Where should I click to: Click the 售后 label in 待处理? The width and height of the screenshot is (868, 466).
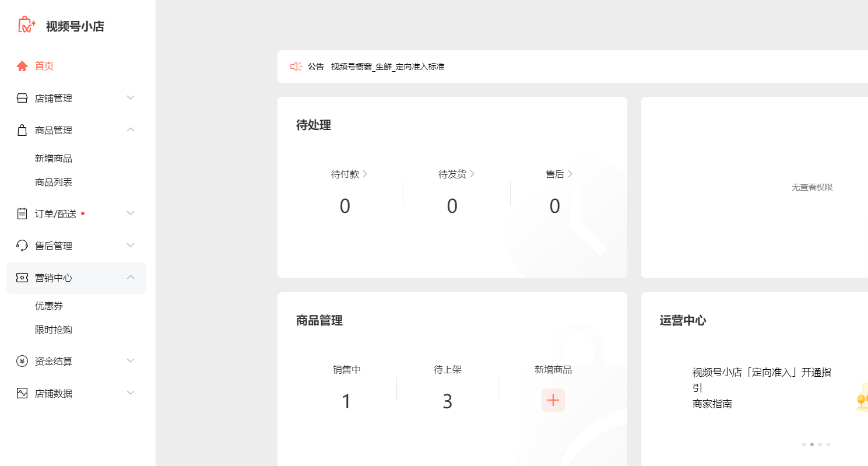555,174
